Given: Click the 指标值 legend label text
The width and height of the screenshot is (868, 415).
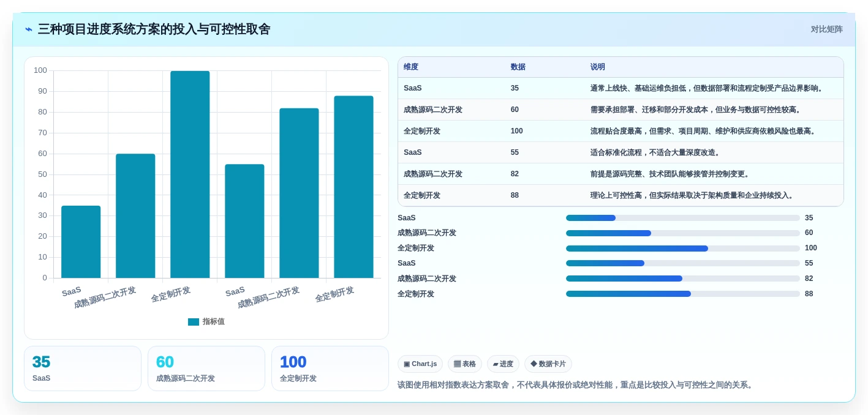Looking at the screenshot, I should pyautogui.click(x=214, y=322).
